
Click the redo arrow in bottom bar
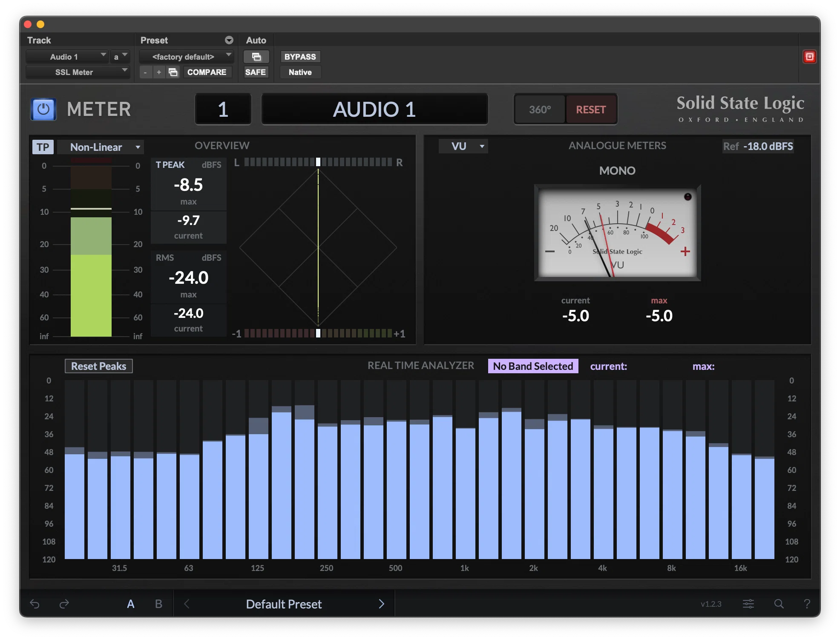[x=64, y=604]
